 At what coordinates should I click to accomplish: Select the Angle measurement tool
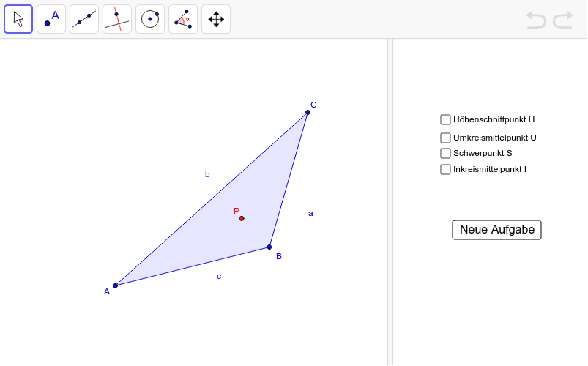[x=183, y=19]
